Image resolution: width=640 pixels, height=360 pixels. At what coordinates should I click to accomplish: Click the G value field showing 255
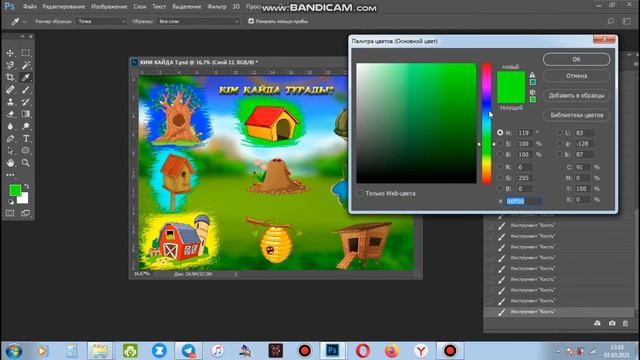click(525, 178)
